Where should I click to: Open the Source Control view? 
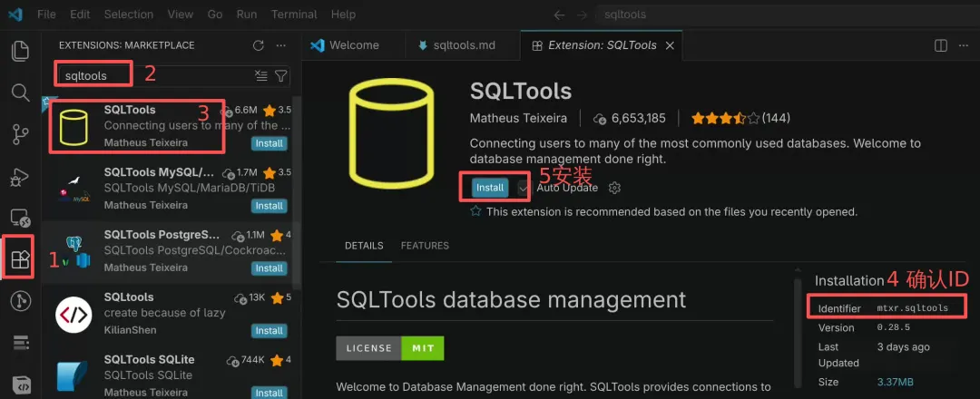coord(21,135)
